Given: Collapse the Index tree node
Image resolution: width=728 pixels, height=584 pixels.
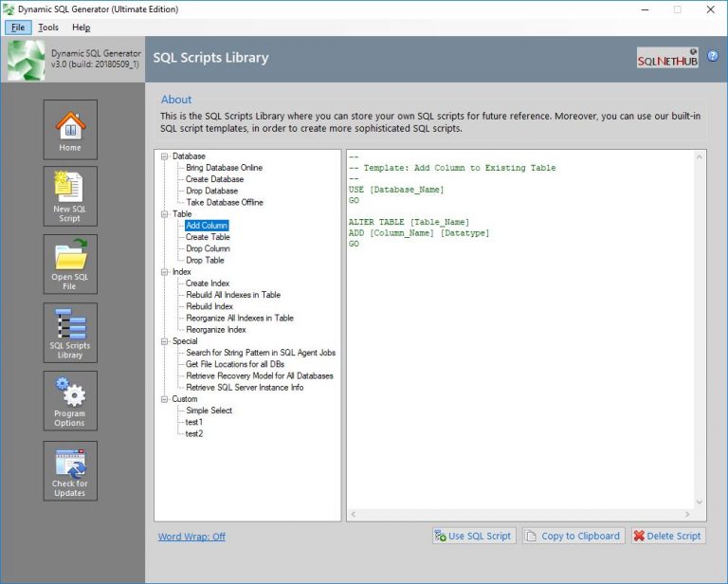Looking at the screenshot, I should point(164,272).
